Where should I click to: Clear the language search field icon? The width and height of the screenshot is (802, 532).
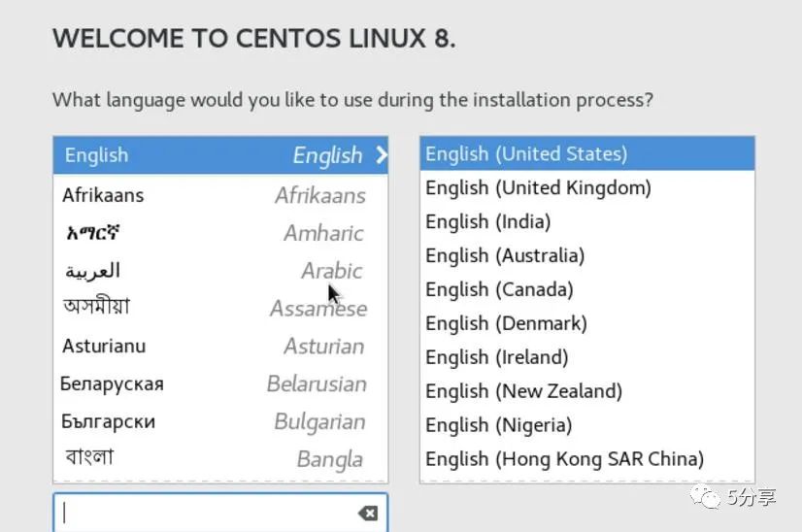point(368,513)
